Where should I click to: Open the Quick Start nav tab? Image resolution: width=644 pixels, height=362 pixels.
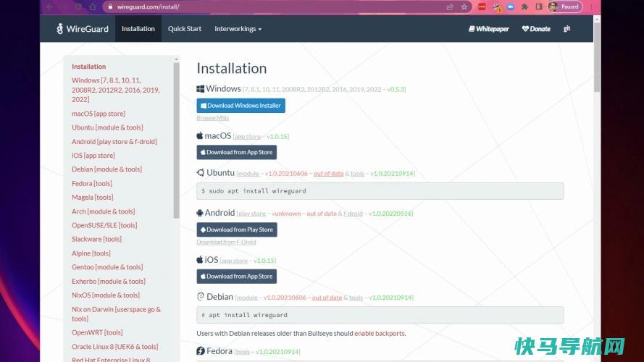pos(185,29)
